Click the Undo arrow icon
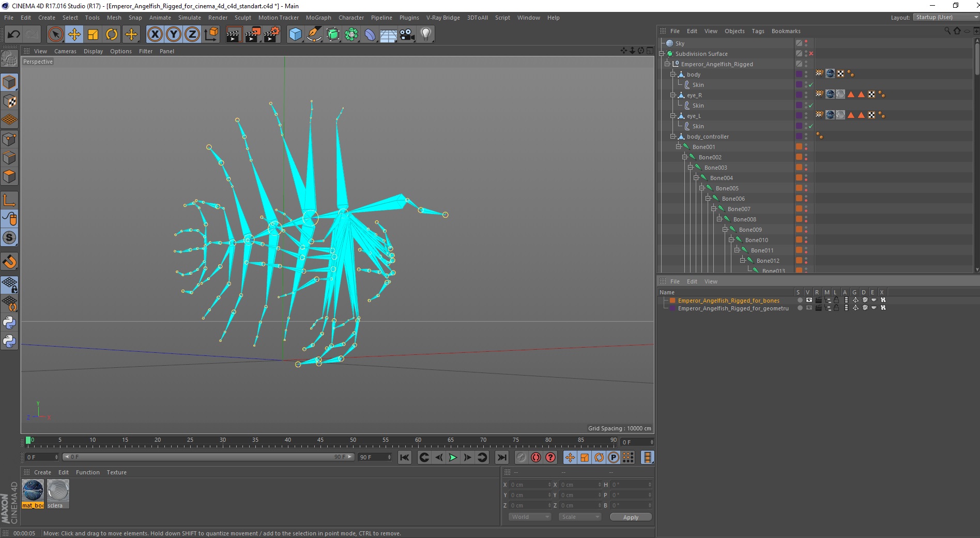Screen dimensions: 980x538 [x=13, y=35]
